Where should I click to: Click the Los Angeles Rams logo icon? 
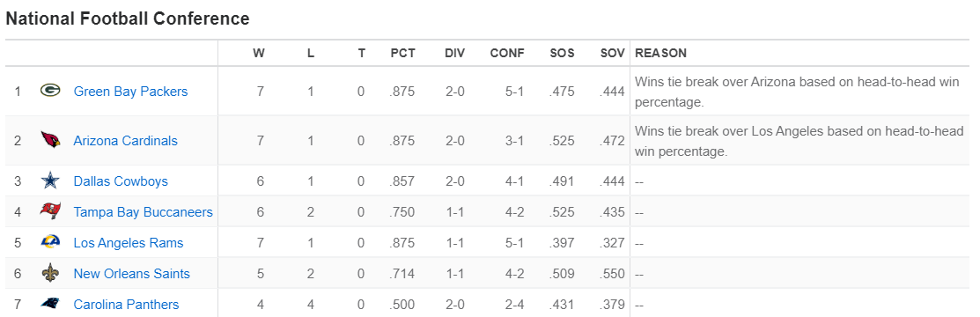pyautogui.click(x=50, y=242)
